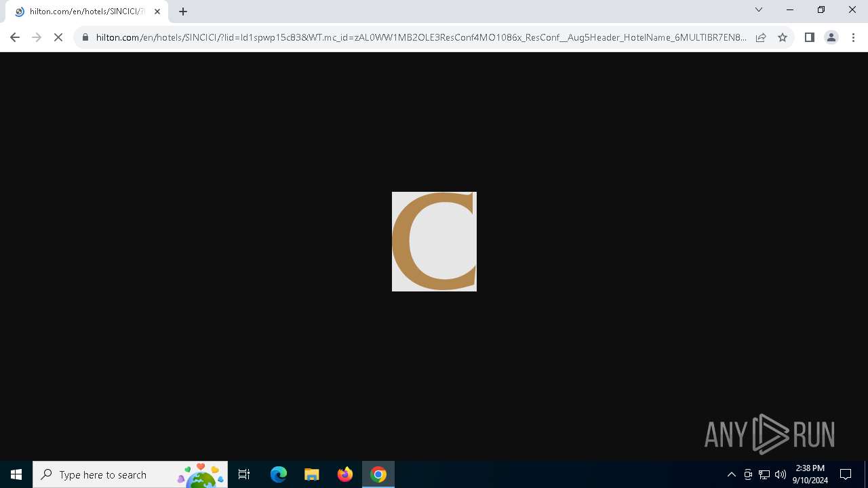The width and height of the screenshot is (868, 488).
Task: View site information via lock icon
Action: click(85, 37)
